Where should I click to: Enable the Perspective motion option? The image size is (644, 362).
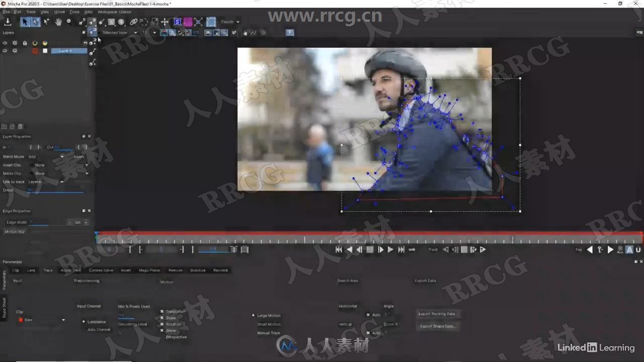176,337
